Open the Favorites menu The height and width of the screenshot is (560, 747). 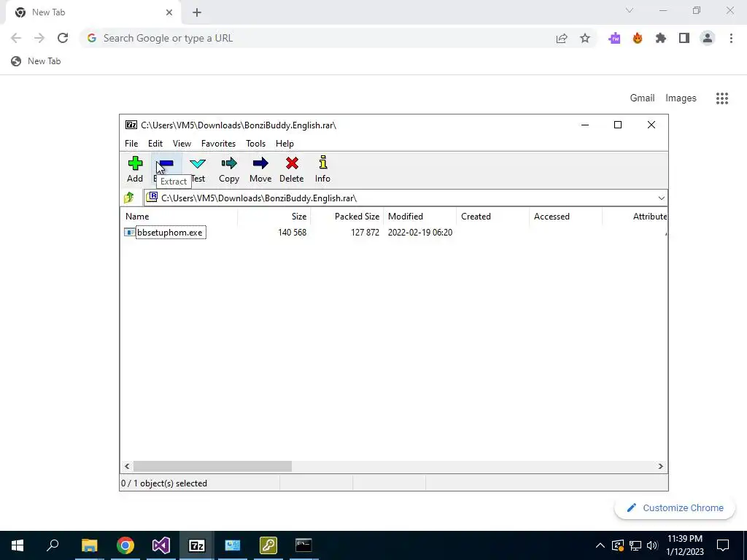tap(218, 144)
